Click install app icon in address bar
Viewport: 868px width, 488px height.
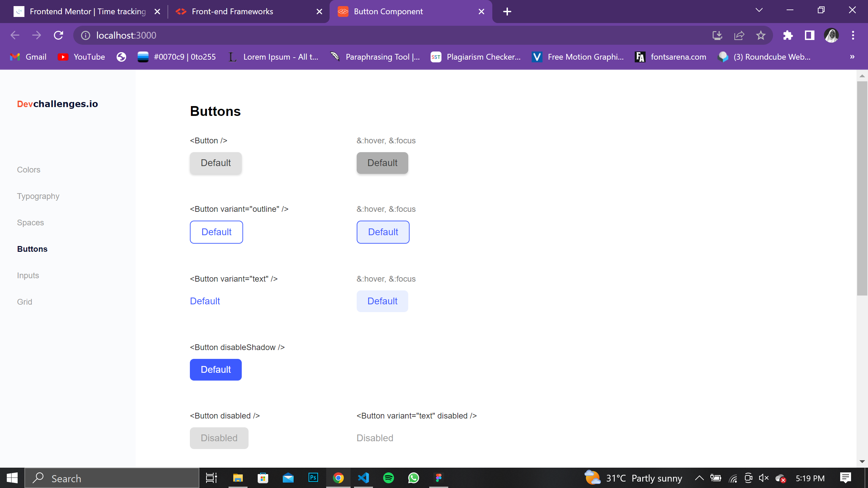click(x=717, y=35)
